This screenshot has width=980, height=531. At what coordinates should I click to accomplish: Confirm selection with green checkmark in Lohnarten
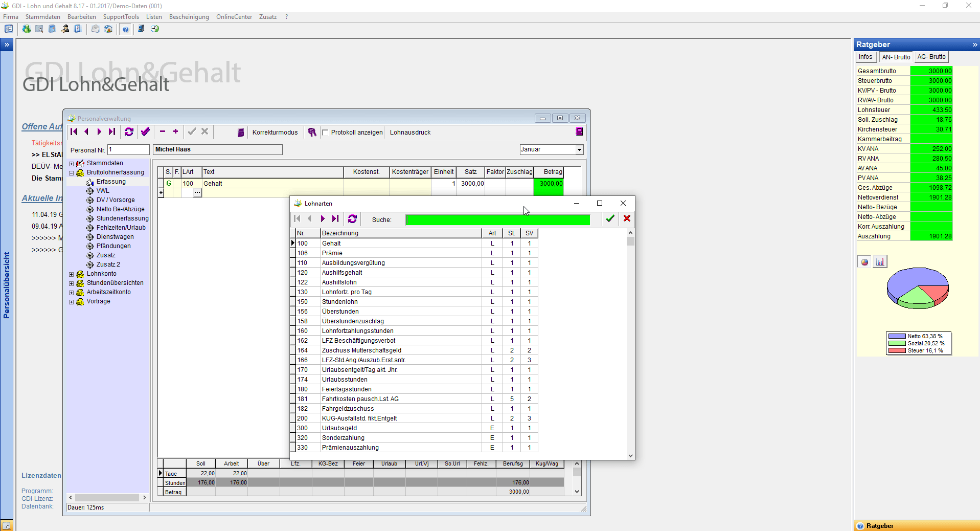(x=610, y=219)
